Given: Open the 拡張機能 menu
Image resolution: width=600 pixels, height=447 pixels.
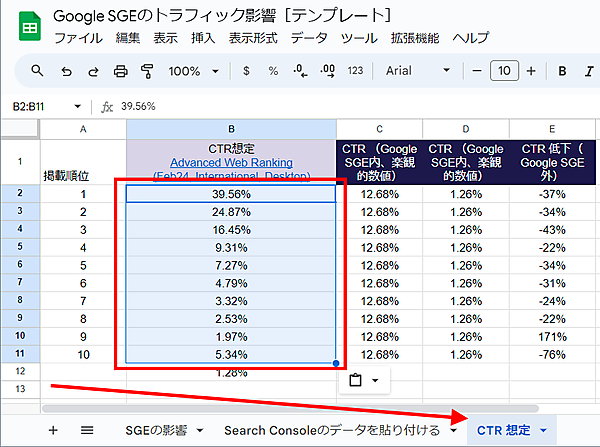Looking at the screenshot, I should (415, 38).
